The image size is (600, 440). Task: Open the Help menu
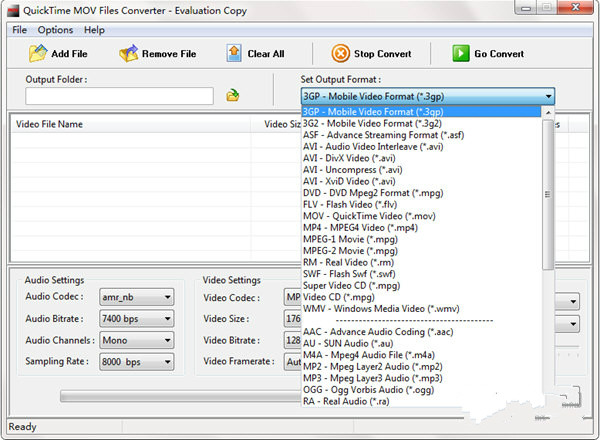coord(94,30)
